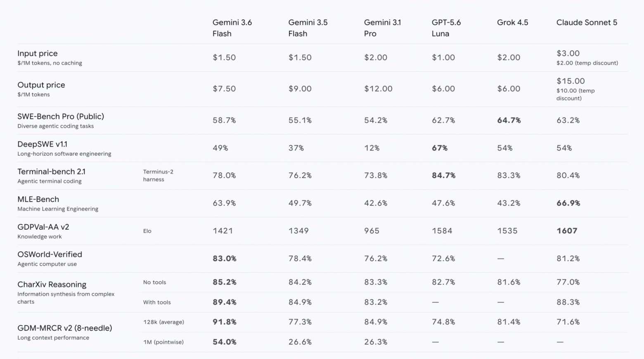Click the bold 64.7% Grok score
Viewport: 644px width, 359px height.
pos(509,120)
